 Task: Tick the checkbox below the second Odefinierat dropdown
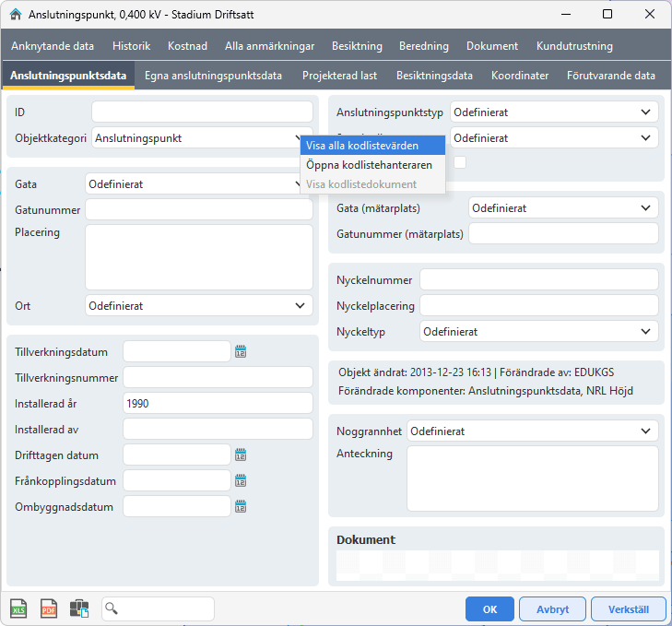coord(460,162)
